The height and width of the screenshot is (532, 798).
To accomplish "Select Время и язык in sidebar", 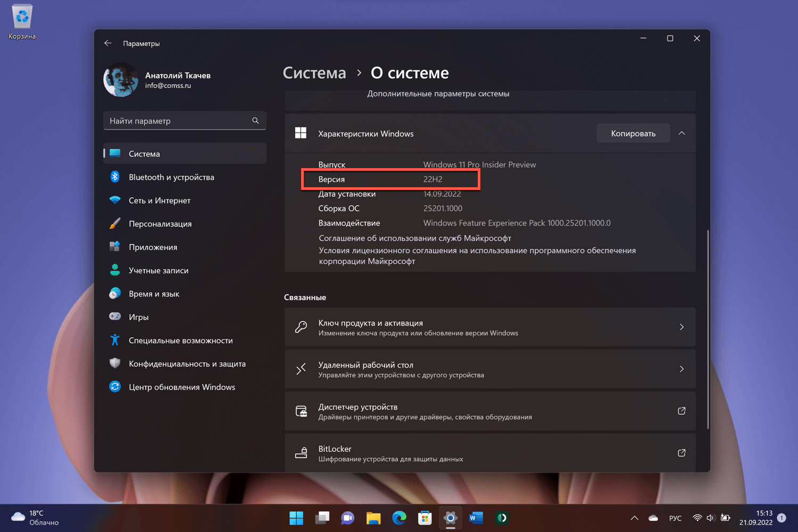I will tap(154, 294).
